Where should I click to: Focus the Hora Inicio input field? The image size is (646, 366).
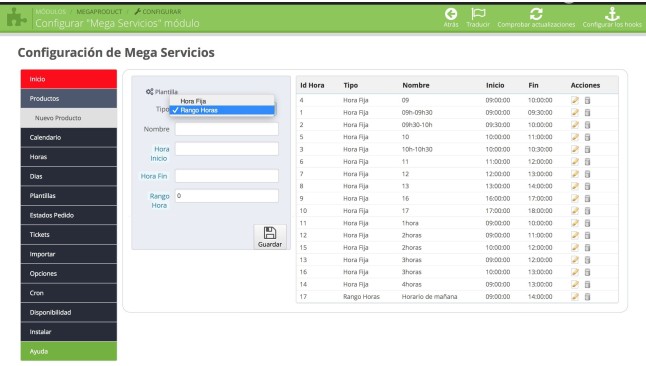(227, 149)
